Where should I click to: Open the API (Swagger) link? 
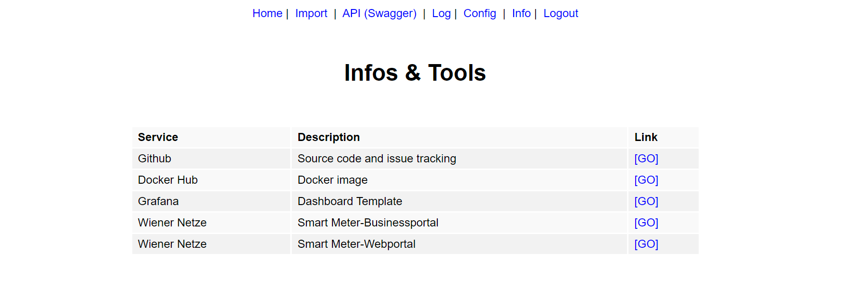(x=379, y=13)
